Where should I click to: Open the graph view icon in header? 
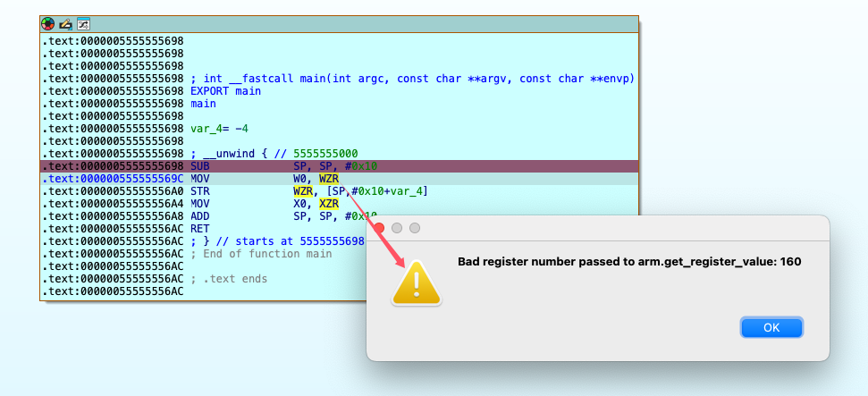click(82, 23)
